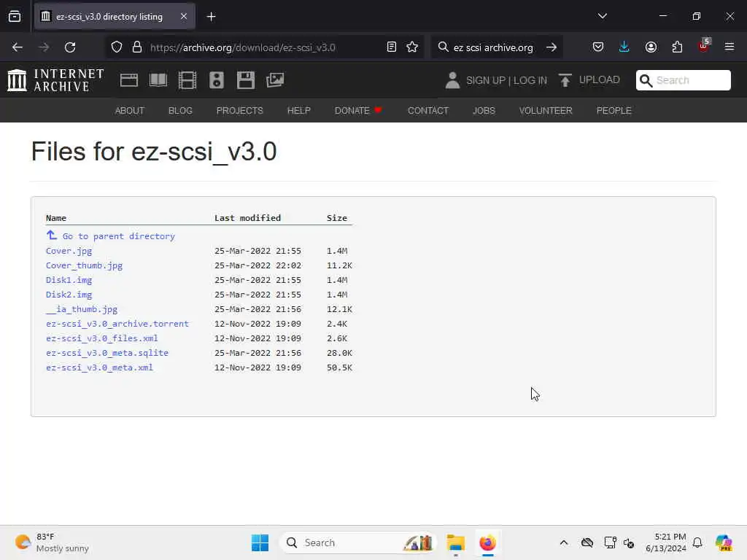Open ez-scsi_v3.0_archive.torrent link
Image resolution: width=747 pixels, height=560 pixels.
pyautogui.click(x=117, y=324)
